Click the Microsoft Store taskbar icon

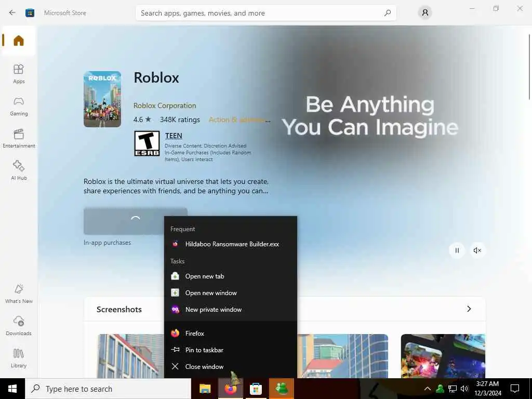[256, 389]
